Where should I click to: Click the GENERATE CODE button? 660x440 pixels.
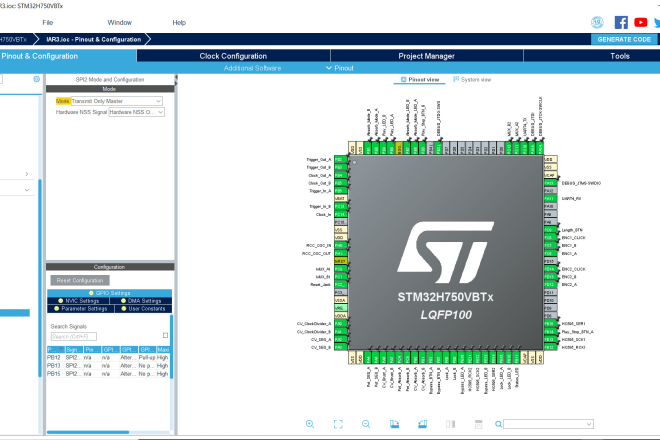click(x=624, y=39)
